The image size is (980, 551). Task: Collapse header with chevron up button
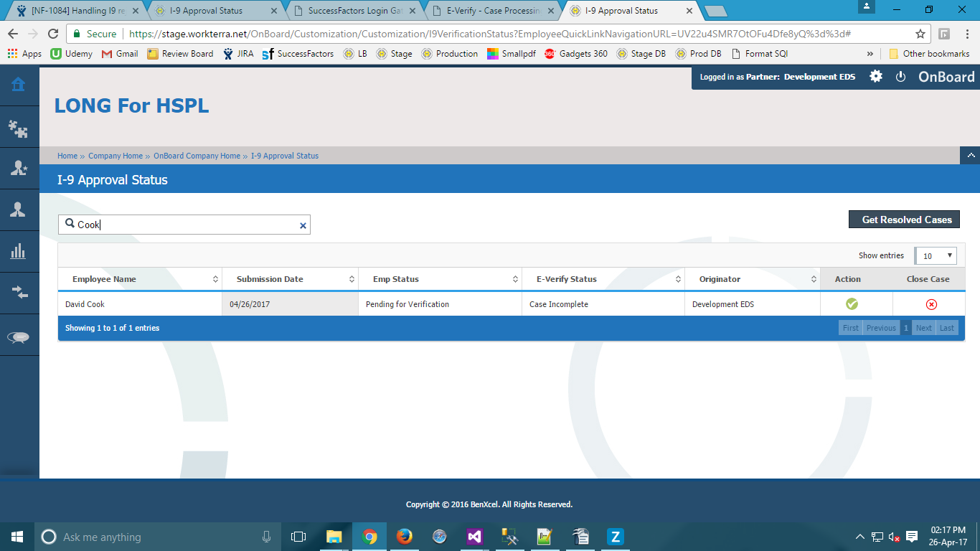970,155
